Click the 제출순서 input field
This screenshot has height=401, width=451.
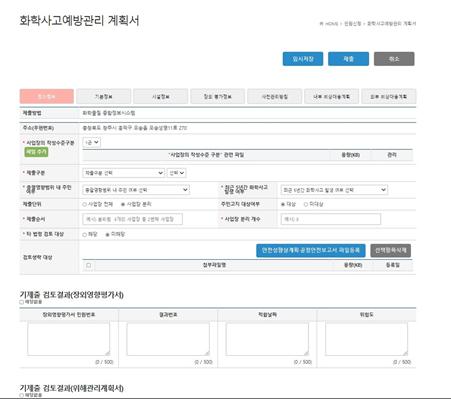(x=132, y=219)
